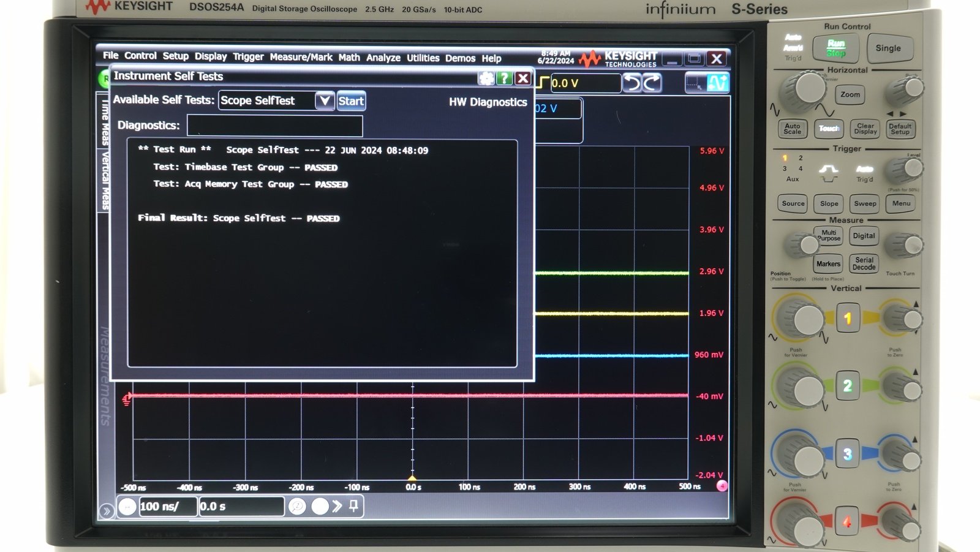Click the redo arrow icon
Image resolution: width=980 pixels, height=552 pixels.
[652, 83]
